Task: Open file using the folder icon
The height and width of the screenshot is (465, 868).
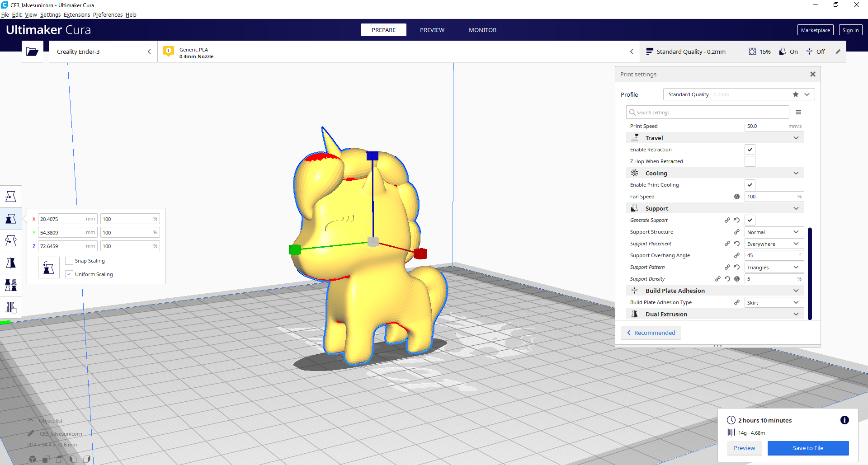Action: [32, 52]
